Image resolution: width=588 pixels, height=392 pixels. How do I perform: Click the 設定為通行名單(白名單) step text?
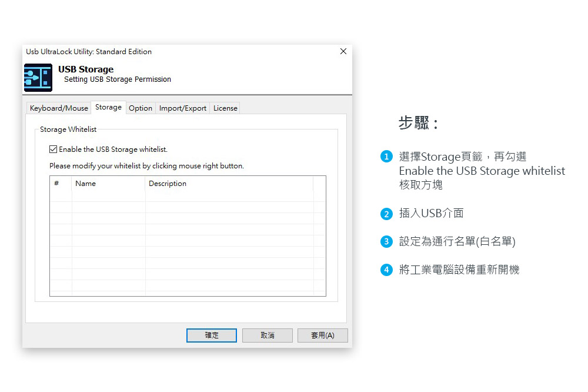pos(457,241)
